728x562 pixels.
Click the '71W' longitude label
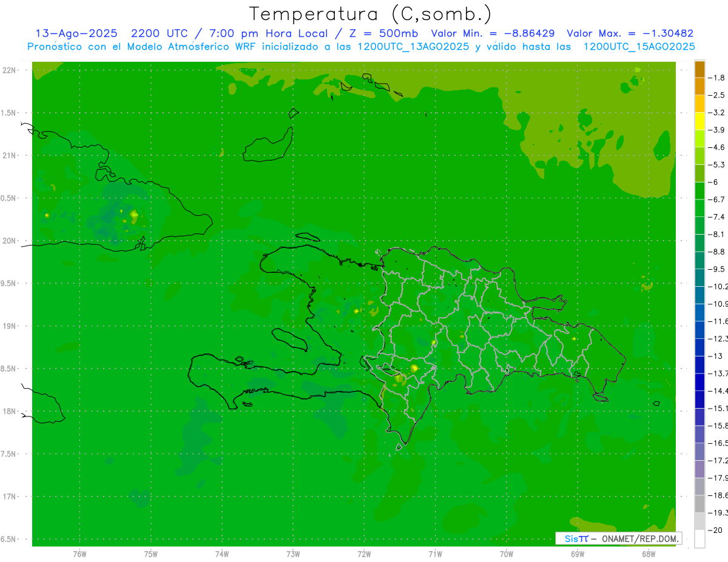click(435, 554)
